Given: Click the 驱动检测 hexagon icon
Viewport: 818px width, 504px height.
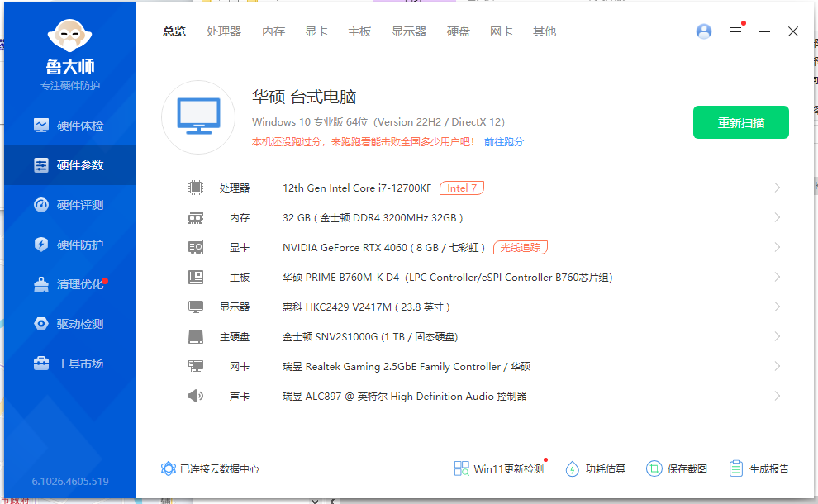Looking at the screenshot, I should point(41,324).
